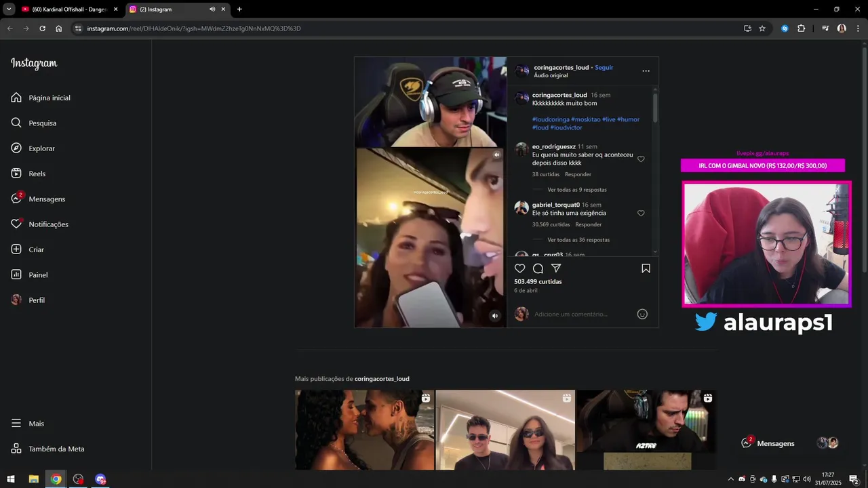Reload the page
This screenshot has height=488, width=868.
(42, 28)
